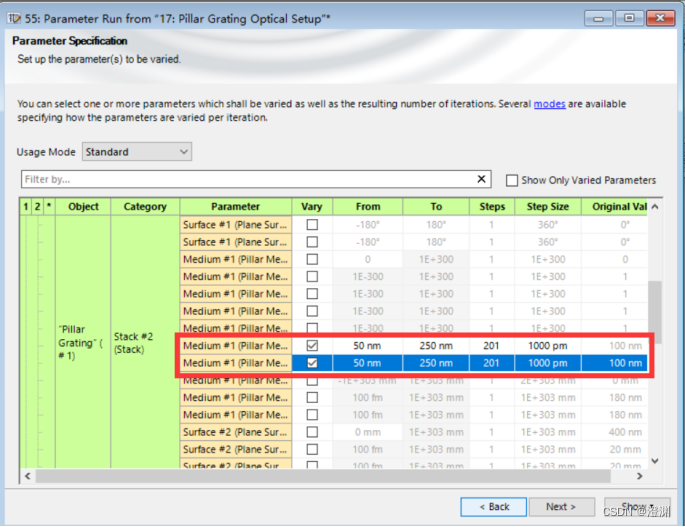Image resolution: width=685 pixels, height=527 pixels.
Task: Select the Steps 201 cell in highlighted row
Action: [x=492, y=363]
